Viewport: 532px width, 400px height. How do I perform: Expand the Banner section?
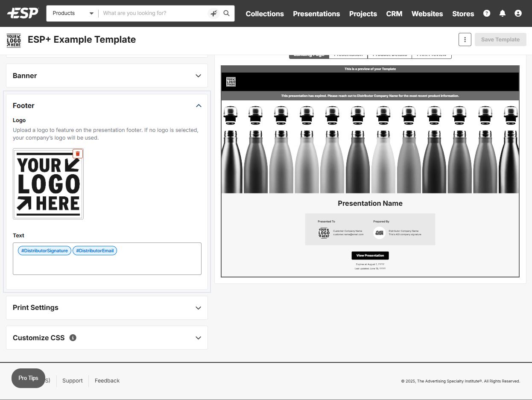click(x=107, y=76)
